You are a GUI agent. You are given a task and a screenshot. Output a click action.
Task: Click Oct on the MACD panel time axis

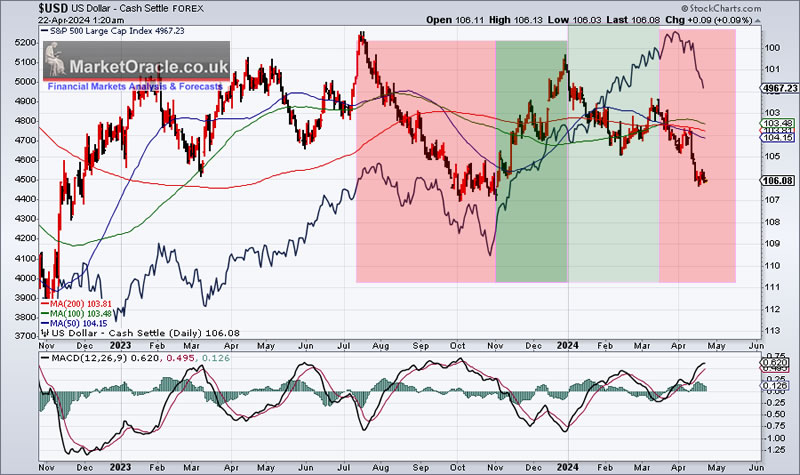(x=458, y=467)
